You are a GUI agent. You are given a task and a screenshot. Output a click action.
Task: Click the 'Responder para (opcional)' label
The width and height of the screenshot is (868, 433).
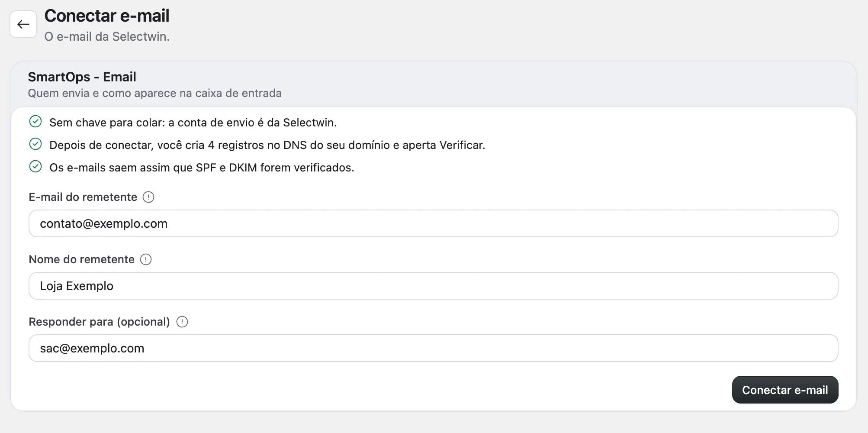pos(100,322)
